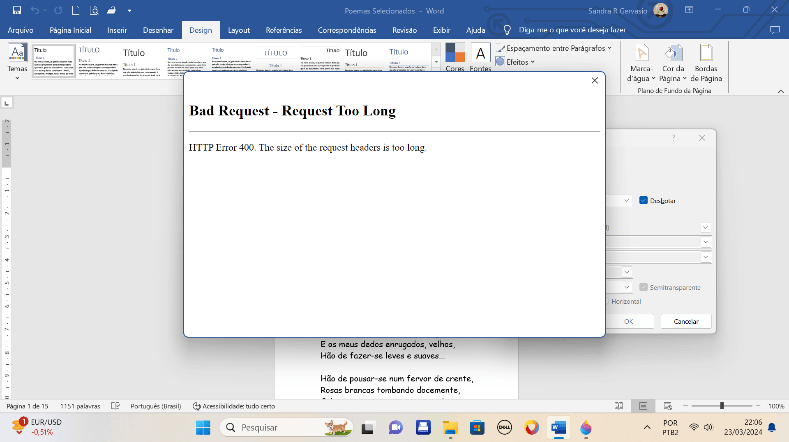789x442 pixels.
Task: Expand Espaçamento entre Parágrafos dropdown
Action: (x=554, y=48)
